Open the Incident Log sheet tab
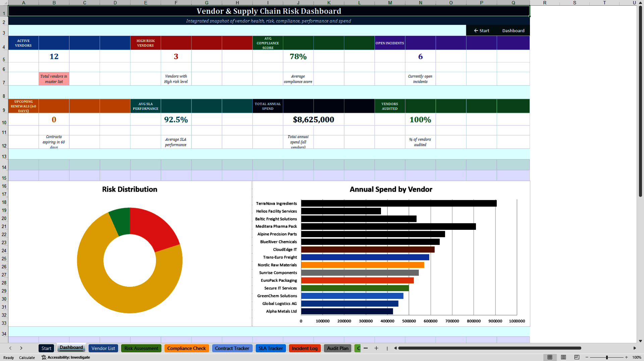Viewport: 644px width, 361px height. (x=305, y=348)
